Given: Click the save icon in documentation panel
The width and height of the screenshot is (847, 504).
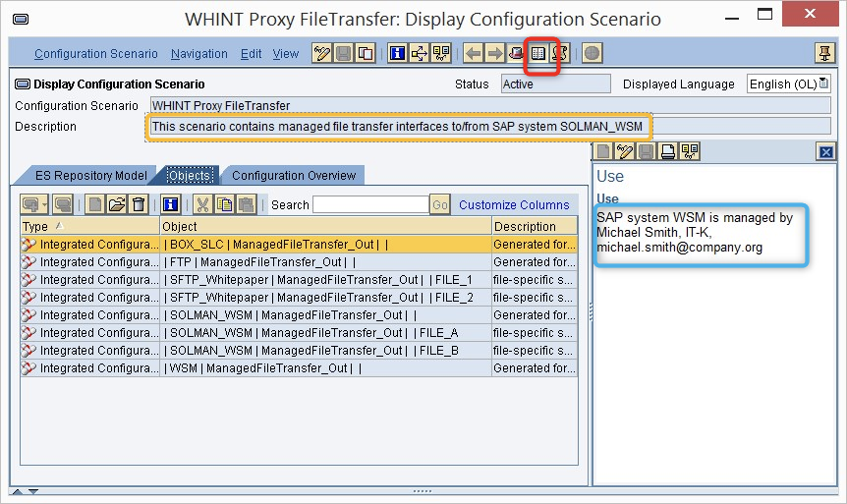Looking at the screenshot, I should [647, 152].
